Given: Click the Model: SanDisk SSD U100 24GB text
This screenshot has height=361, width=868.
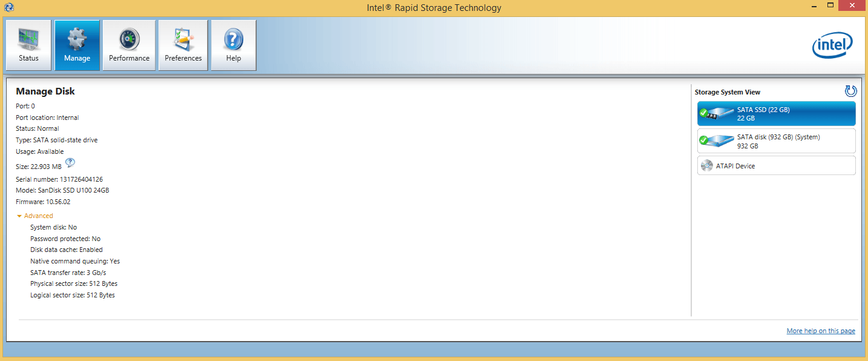Looking at the screenshot, I should 62,190.
